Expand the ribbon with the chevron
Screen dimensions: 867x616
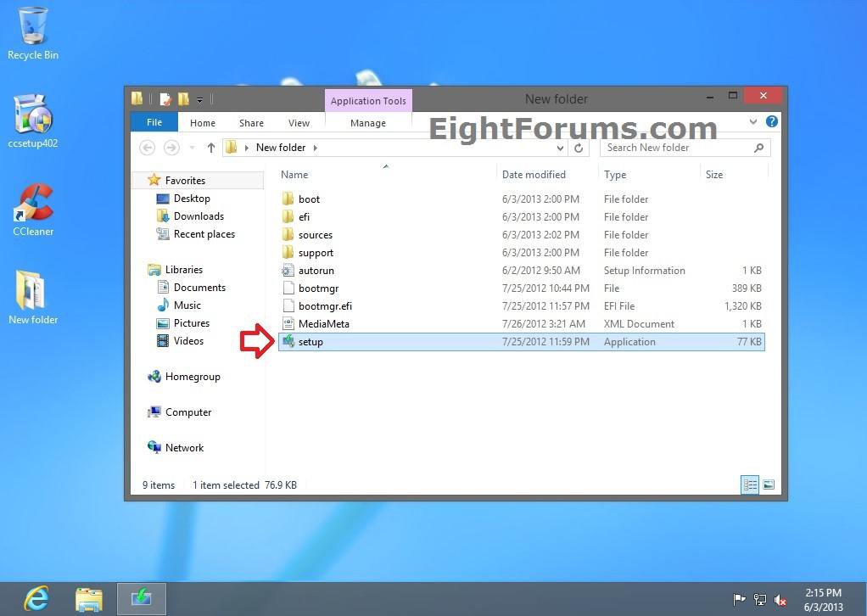(x=752, y=122)
